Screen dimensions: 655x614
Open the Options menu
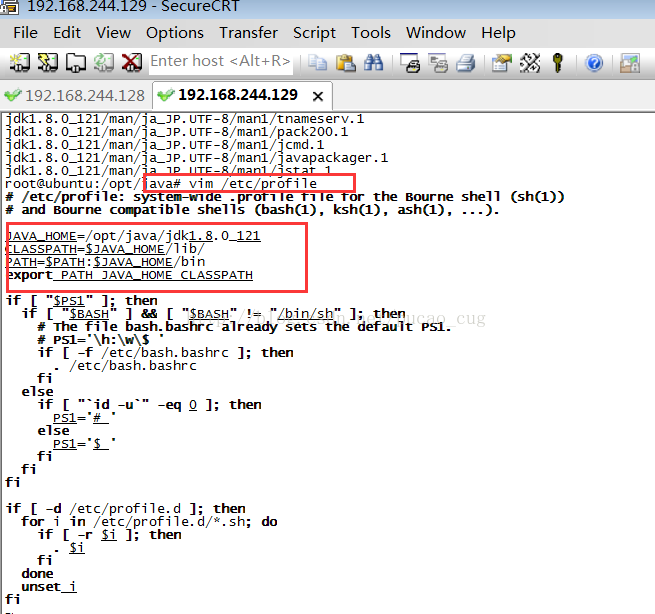coord(175,32)
